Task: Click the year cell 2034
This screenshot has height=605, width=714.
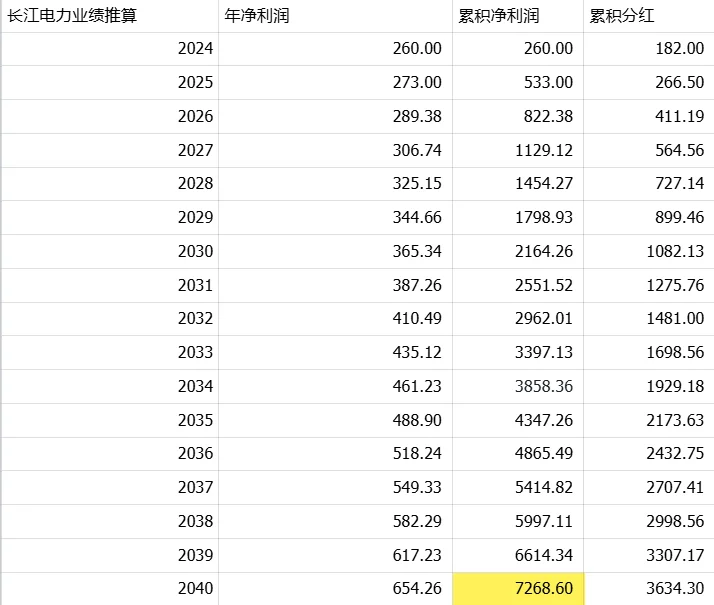Action: pyautogui.click(x=110, y=386)
